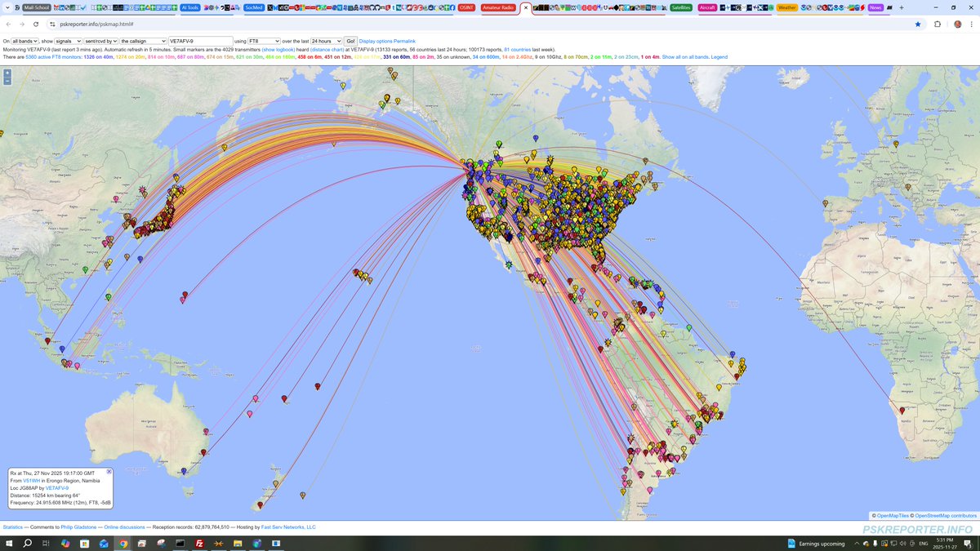The height and width of the screenshot is (551, 980).
Task: Click the '81 countries' link
Action: point(517,49)
